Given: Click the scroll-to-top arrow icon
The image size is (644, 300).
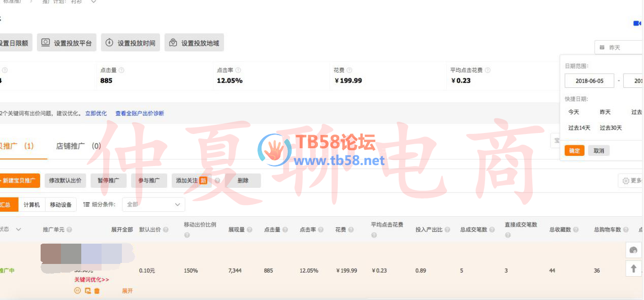Looking at the screenshot, I should coord(633,269).
